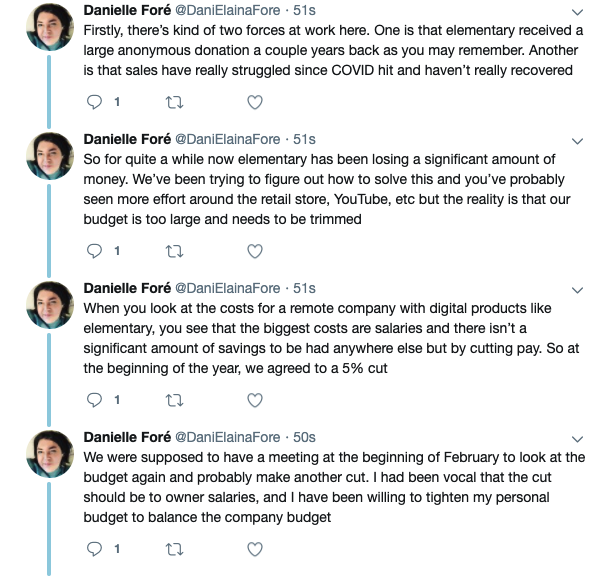Expand the chevron menu on second tweet

[577, 140]
